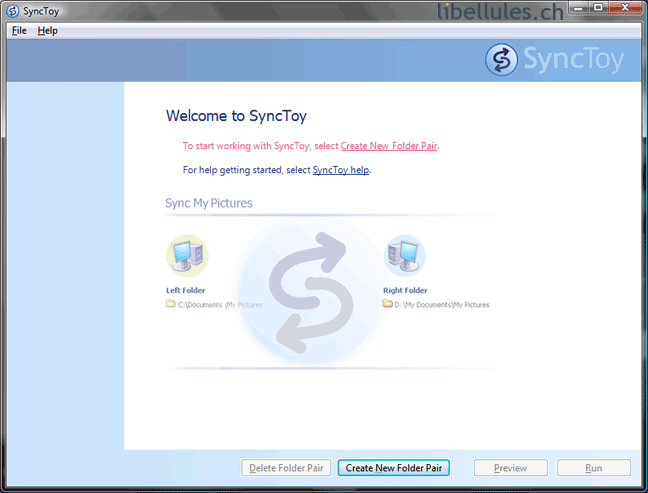
Task: Click the Create New Folder Pair hyperlink
Action: coord(388,146)
